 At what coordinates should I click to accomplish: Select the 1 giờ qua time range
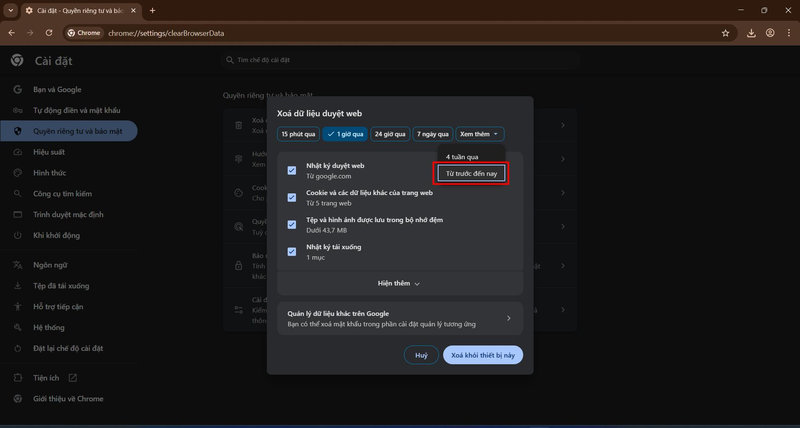[345, 134]
